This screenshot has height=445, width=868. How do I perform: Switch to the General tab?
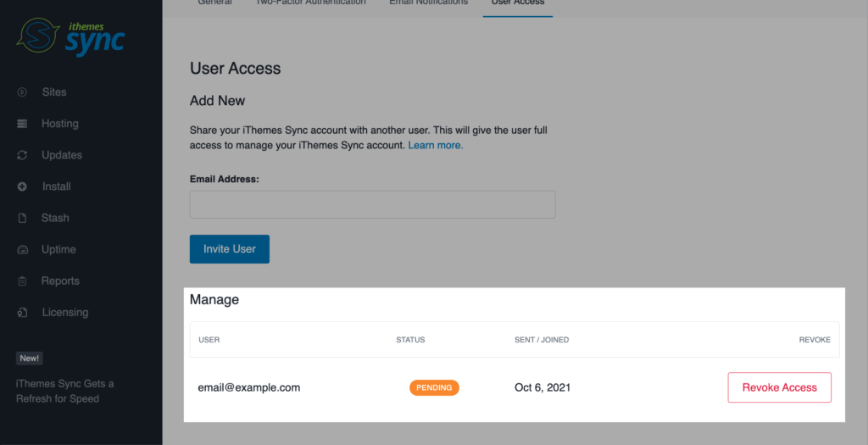pos(214,3)
